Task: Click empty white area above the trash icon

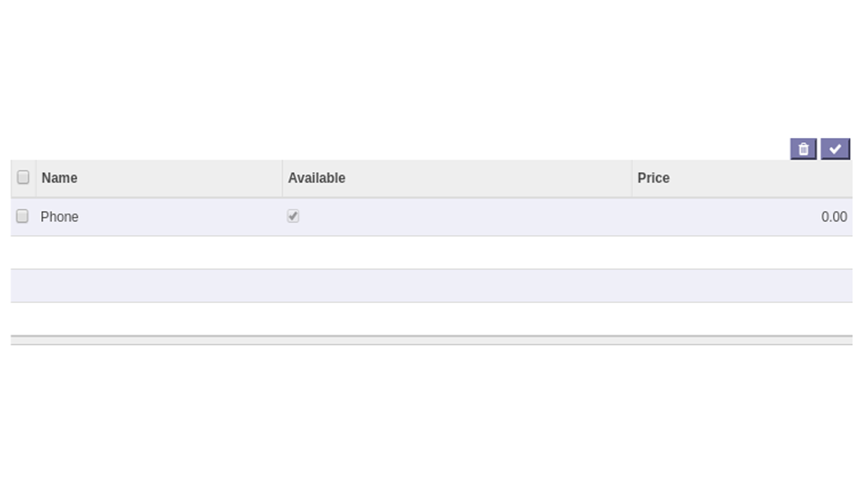Action: pos(803,70)
